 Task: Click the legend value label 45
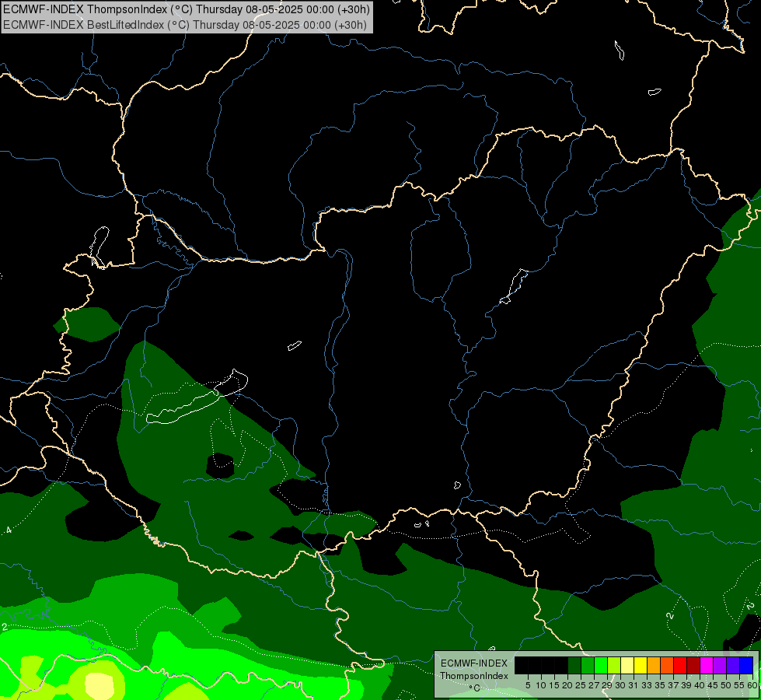[713, 685]
